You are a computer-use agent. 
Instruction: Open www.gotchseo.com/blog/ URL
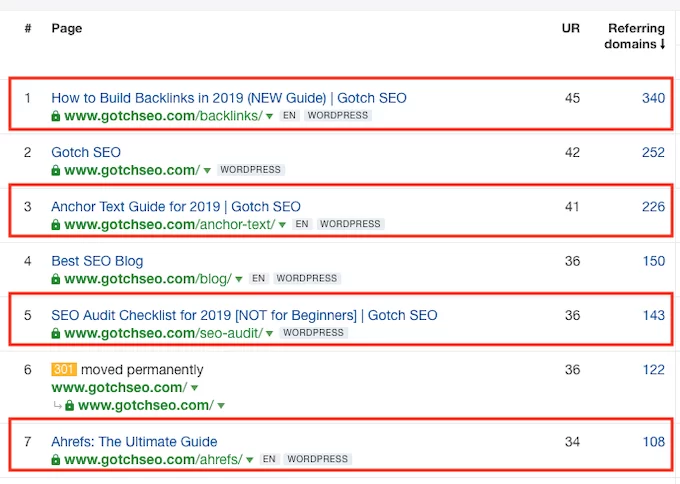(x=148, y=278)
